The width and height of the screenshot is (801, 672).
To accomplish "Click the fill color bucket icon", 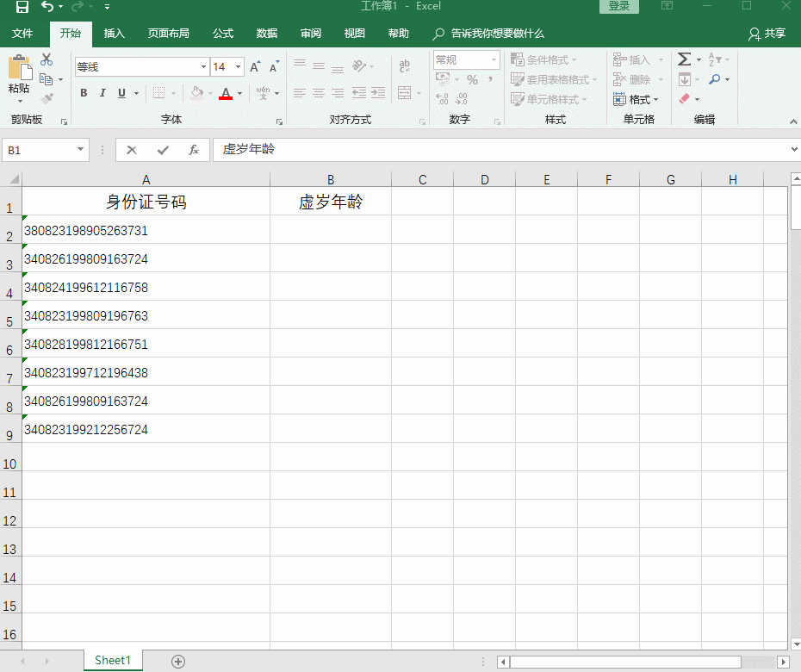I will (196, 93).
